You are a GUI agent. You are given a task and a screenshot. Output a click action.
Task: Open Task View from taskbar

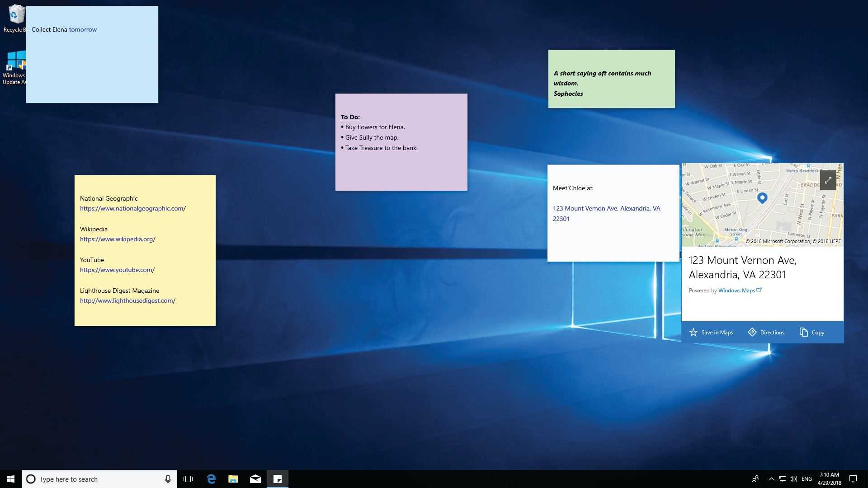[188, 479]
